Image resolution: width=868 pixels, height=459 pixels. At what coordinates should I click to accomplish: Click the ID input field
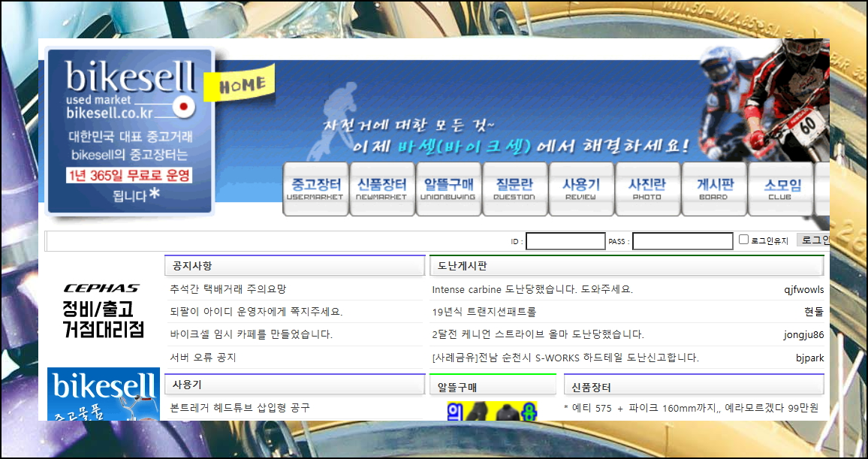click(565, 241)
